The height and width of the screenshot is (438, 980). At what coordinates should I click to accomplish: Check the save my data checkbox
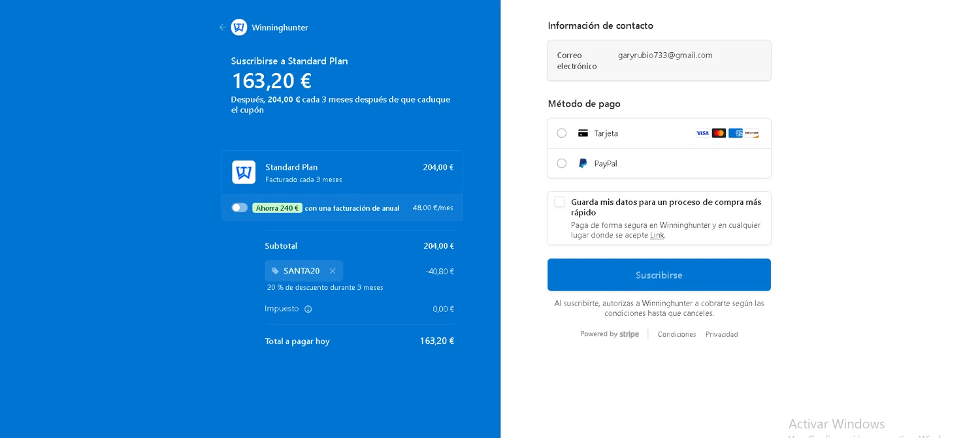click(560, 202)
